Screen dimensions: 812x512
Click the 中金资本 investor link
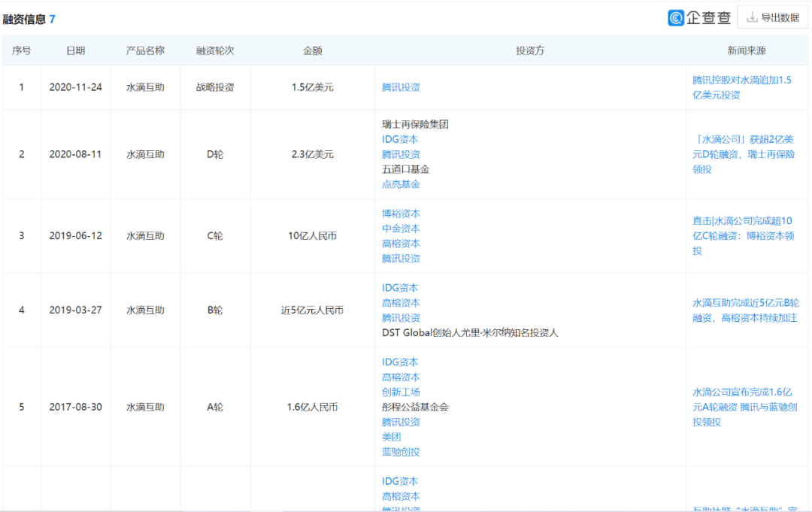tap(401, 228)
